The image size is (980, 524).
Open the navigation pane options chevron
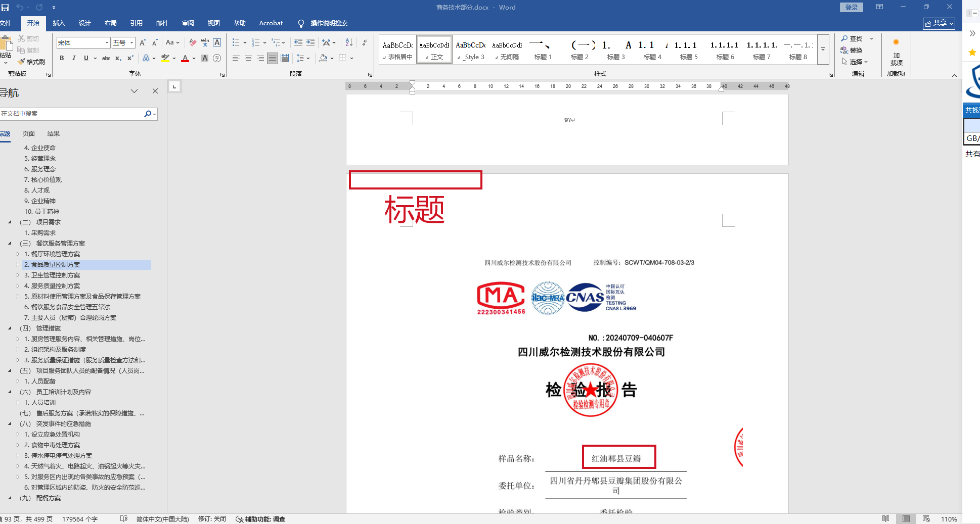tap(134, 91)
